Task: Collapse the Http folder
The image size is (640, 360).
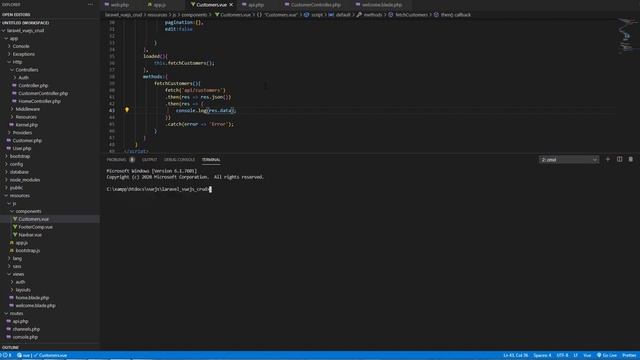Action: pyautogui.click(x=17, y=62)
